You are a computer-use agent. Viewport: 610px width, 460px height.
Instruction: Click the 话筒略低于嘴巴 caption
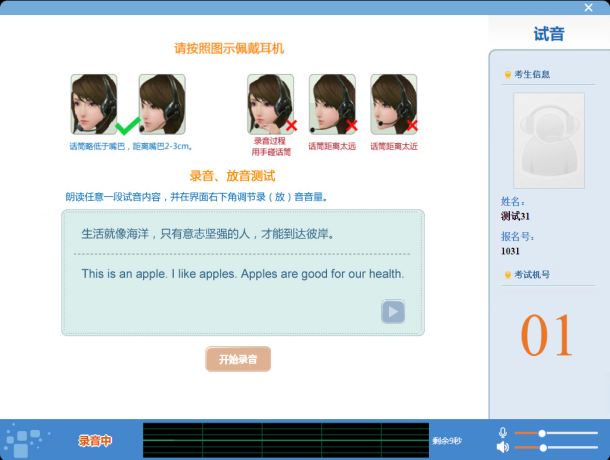coord(131,146)
